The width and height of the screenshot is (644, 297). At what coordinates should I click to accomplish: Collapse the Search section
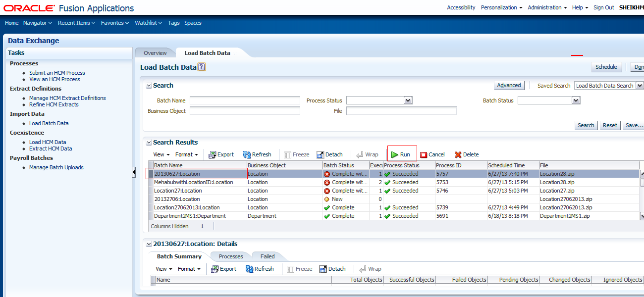pos(149,85)
